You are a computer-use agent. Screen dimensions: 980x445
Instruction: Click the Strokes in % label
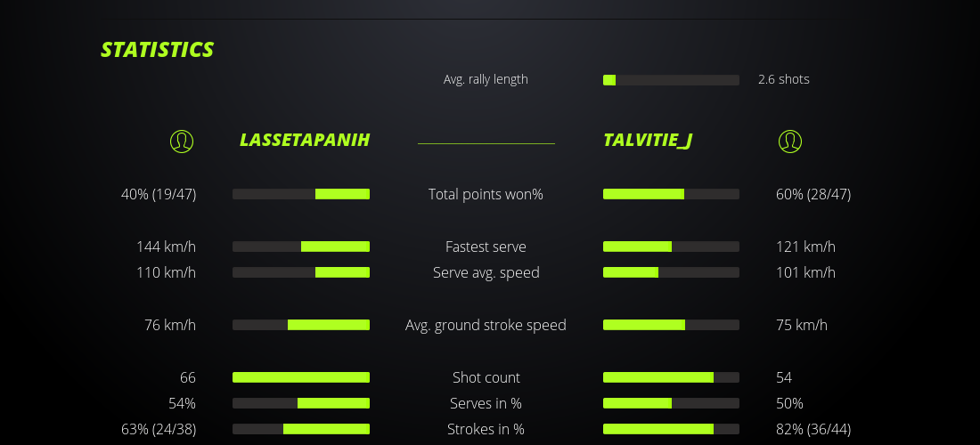coord(486,429)
